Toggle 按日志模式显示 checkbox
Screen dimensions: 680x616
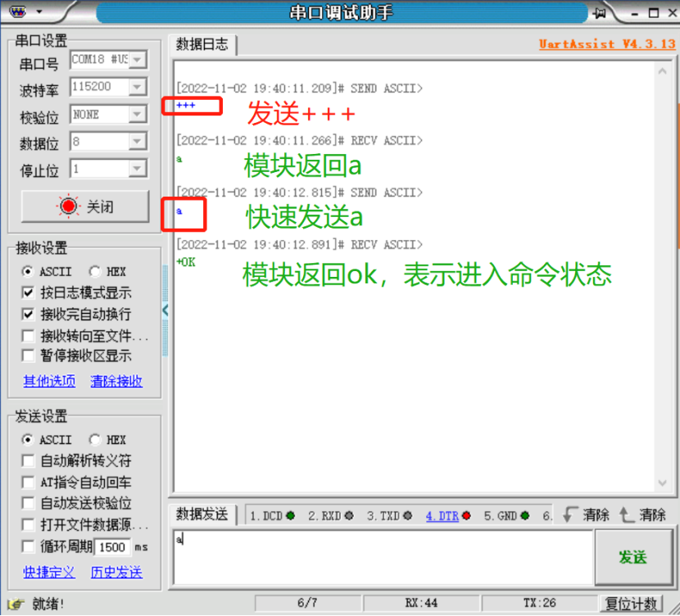click(x=28, y=292)
